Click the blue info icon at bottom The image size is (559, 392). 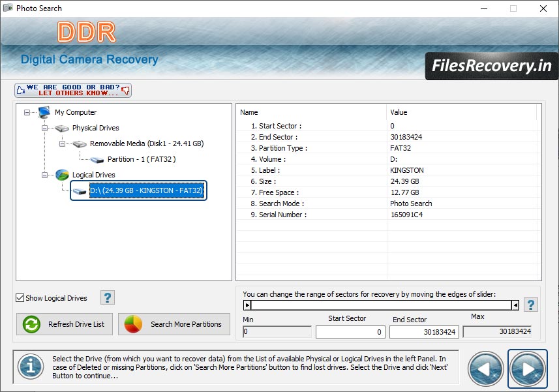coord(30,367)
